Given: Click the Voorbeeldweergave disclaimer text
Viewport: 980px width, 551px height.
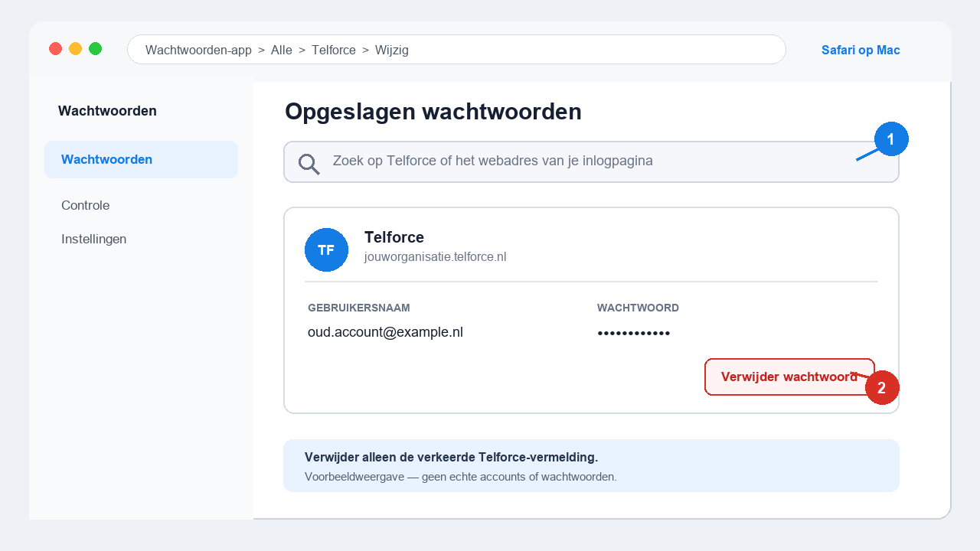Looking at the screenshot, I should point(460,477).
